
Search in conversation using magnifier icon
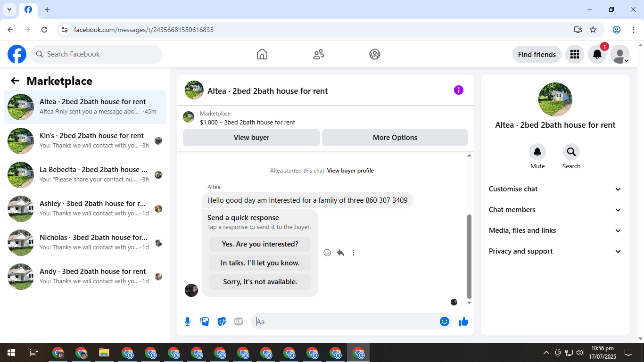571,152
